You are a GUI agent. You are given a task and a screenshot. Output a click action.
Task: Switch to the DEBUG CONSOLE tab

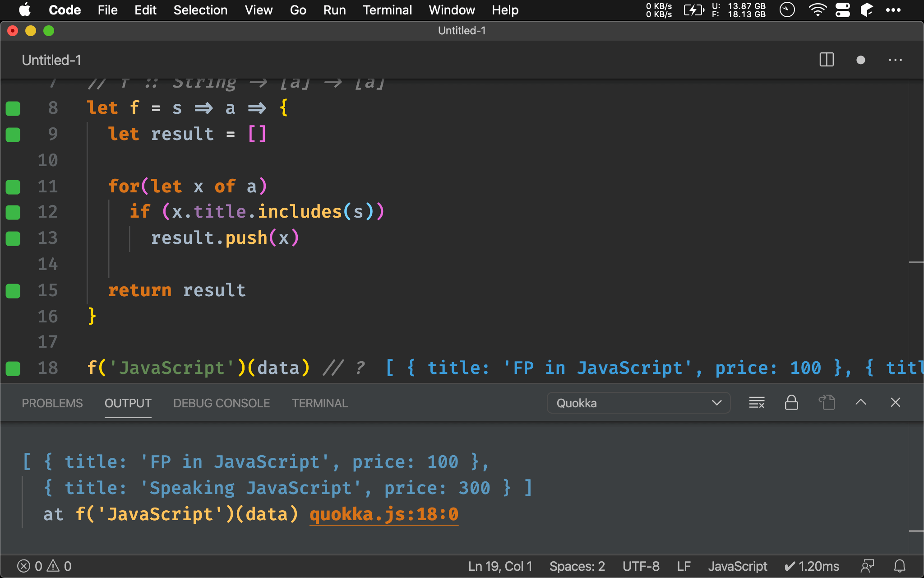222,403
